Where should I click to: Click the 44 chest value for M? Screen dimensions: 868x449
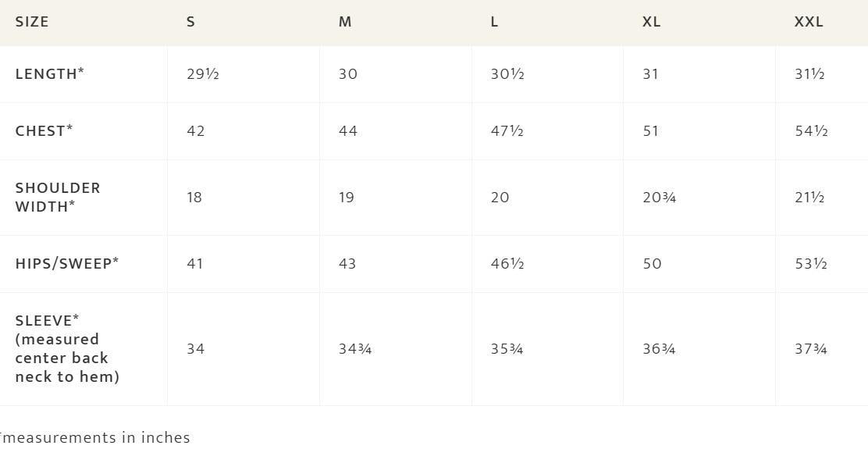click(x=348, y=131)
